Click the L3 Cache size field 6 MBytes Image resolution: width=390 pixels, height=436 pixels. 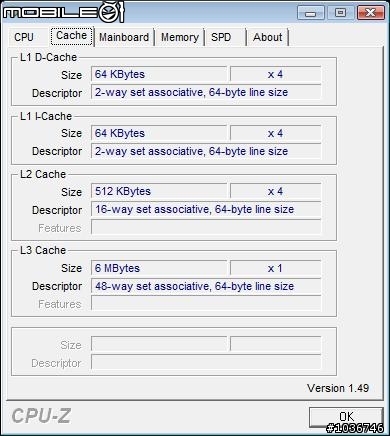(x=159, y=268)
